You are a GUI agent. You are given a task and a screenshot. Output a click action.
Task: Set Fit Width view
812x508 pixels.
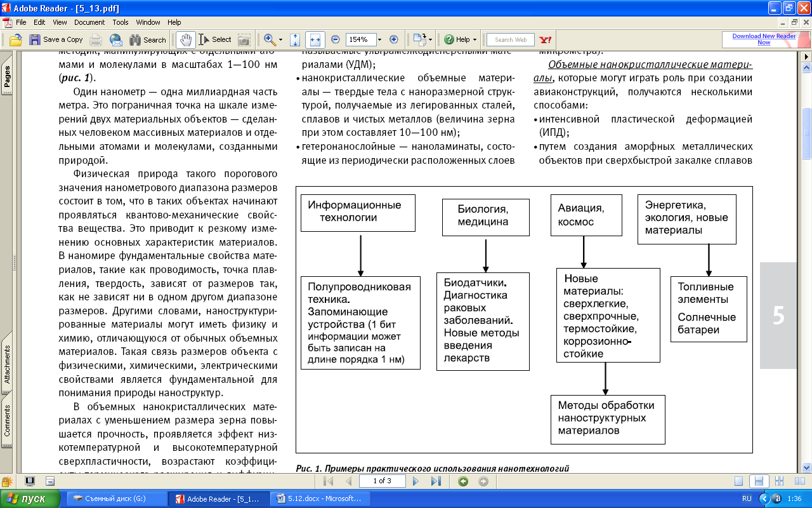click(x=315, y=39)
